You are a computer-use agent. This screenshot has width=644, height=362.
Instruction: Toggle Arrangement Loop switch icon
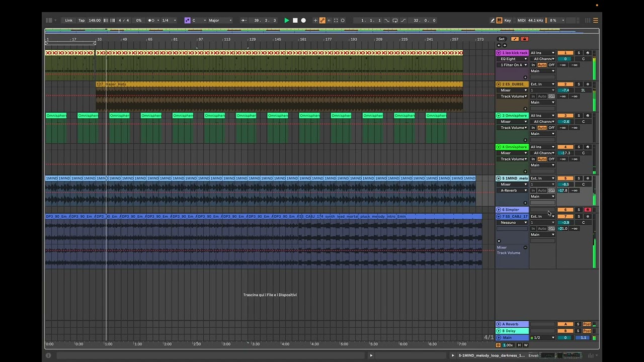tap(395, 20)
